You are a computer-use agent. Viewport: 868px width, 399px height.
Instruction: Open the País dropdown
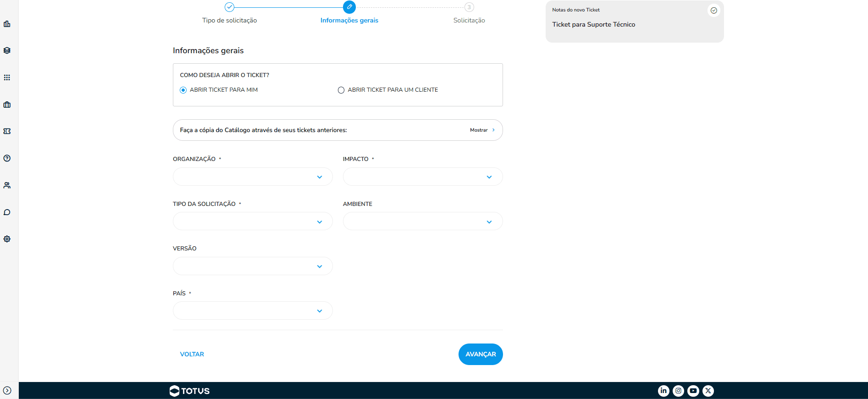tap(253, 310)
